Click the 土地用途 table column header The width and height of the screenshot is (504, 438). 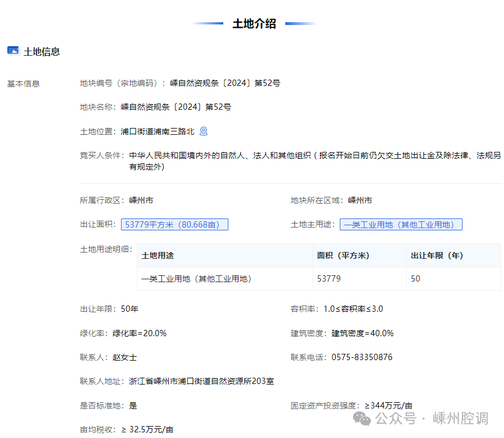tap(158, 256)
